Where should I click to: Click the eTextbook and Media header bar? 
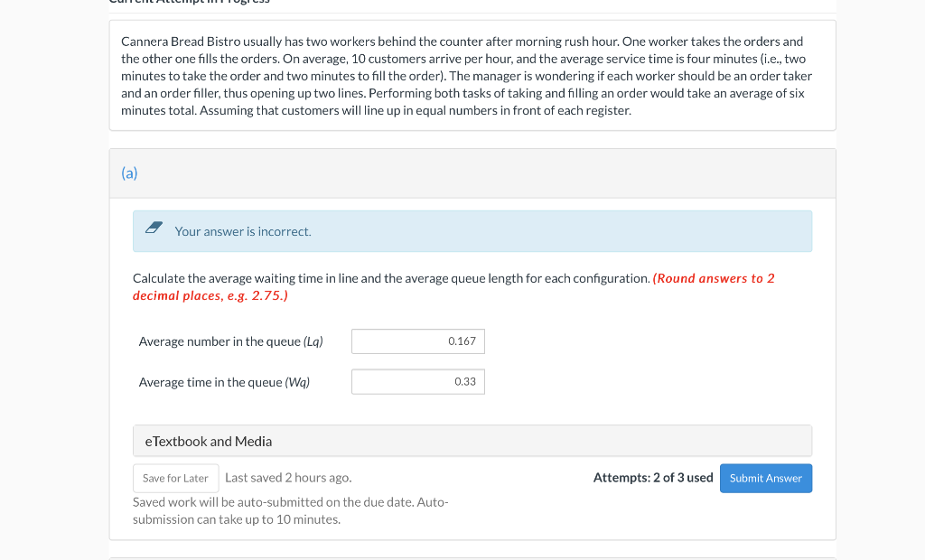point(472,441)
